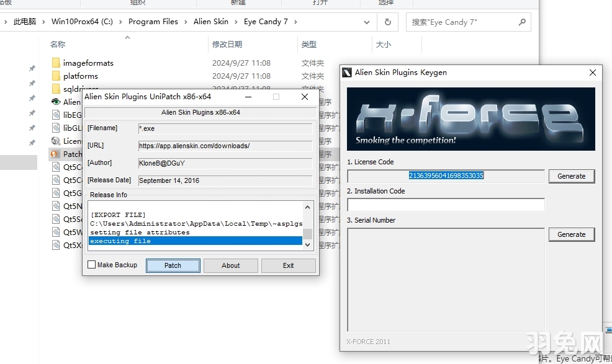Image resolution: width=612 pixels, height=364 pixels.
Task: Select the platforms folder icon
Action: point(56,76)
